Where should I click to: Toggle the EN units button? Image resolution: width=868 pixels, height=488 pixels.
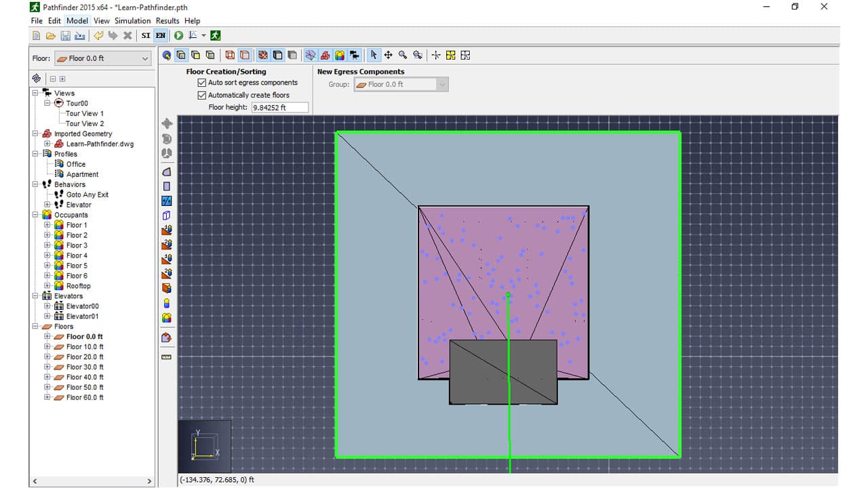[x=161, y=35]
